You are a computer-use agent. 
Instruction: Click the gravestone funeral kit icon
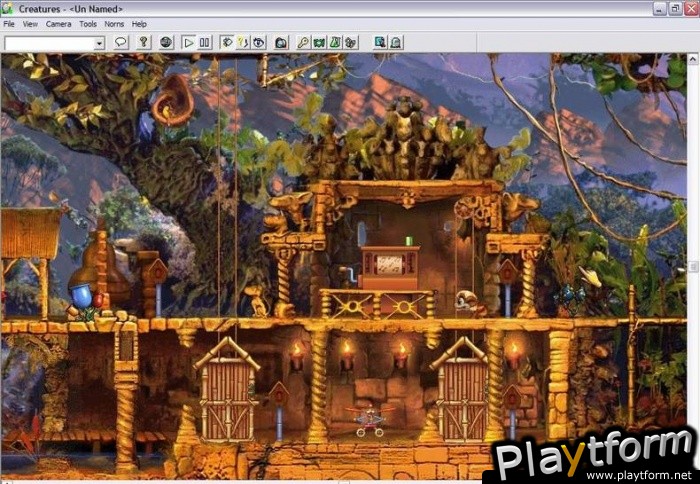tap(396, 43)
